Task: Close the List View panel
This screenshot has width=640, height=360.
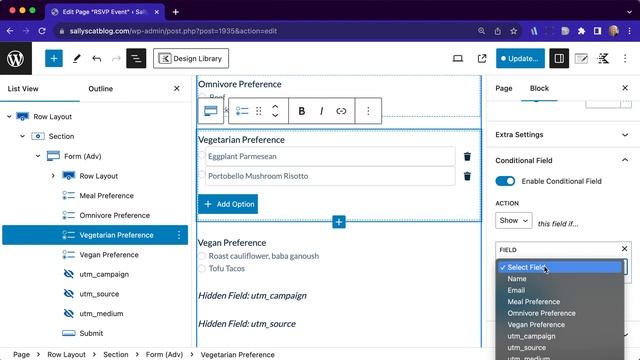Action: coord(177,89)
